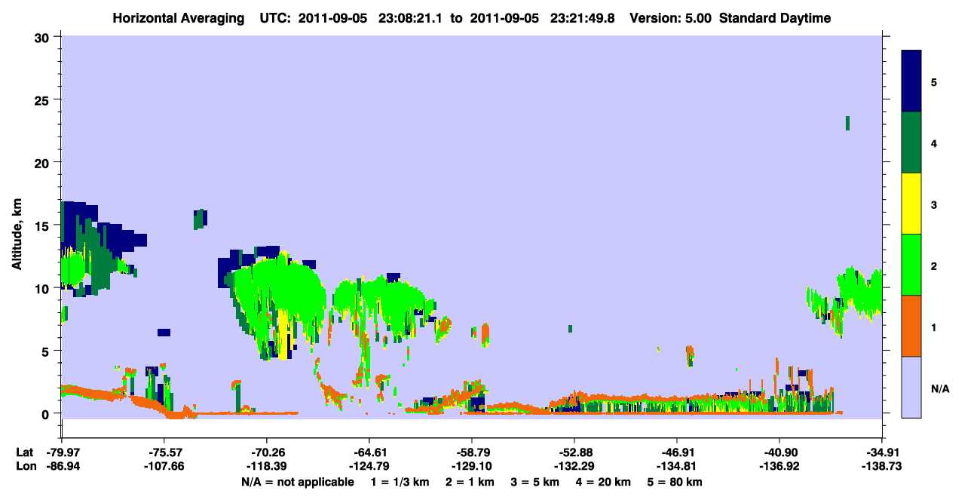Click the latitude value -70.26

click(x=266, y=452)
